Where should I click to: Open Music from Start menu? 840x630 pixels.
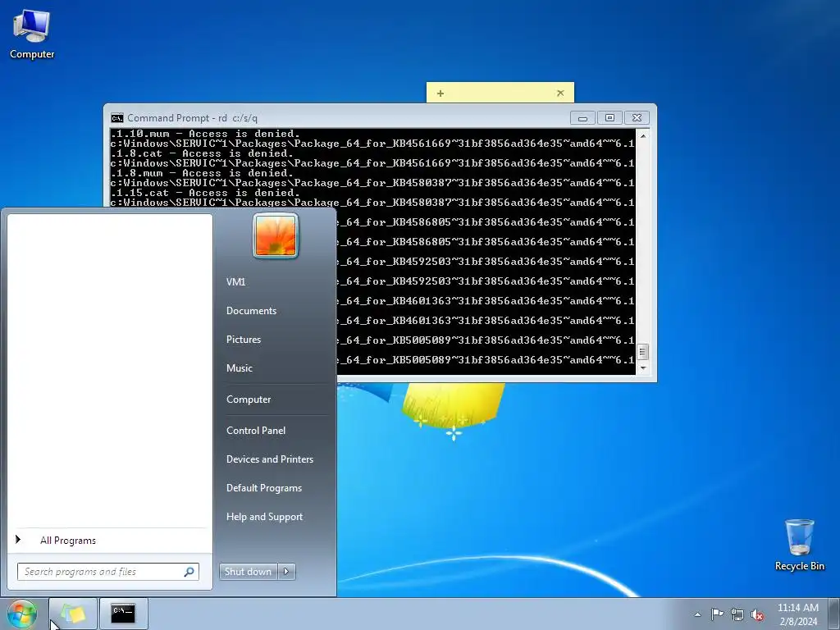(x=239, y=368)
